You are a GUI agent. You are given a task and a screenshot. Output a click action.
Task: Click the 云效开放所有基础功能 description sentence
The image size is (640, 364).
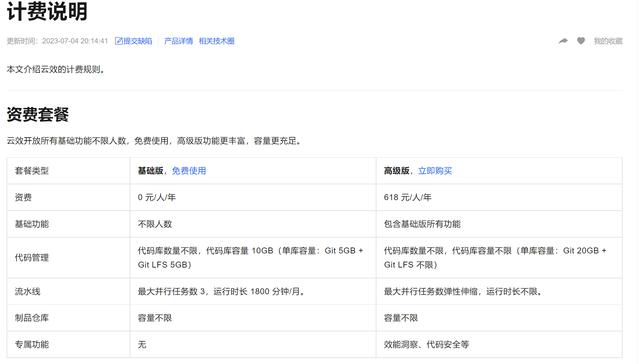click(154, 141)
